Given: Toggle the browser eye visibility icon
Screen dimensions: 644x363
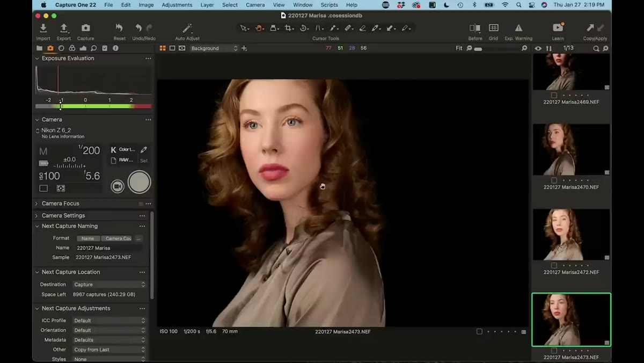Looking at the screenshot, I should (538, 48).
